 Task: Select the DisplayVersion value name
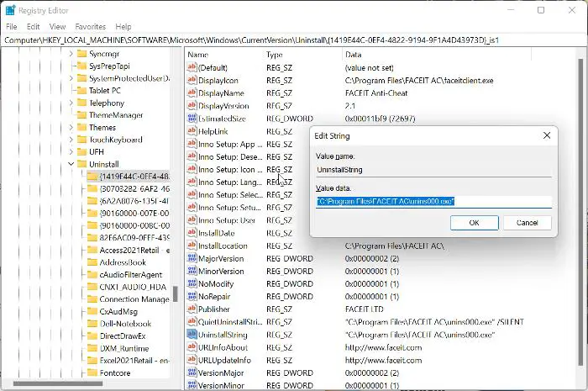(223, 106)
